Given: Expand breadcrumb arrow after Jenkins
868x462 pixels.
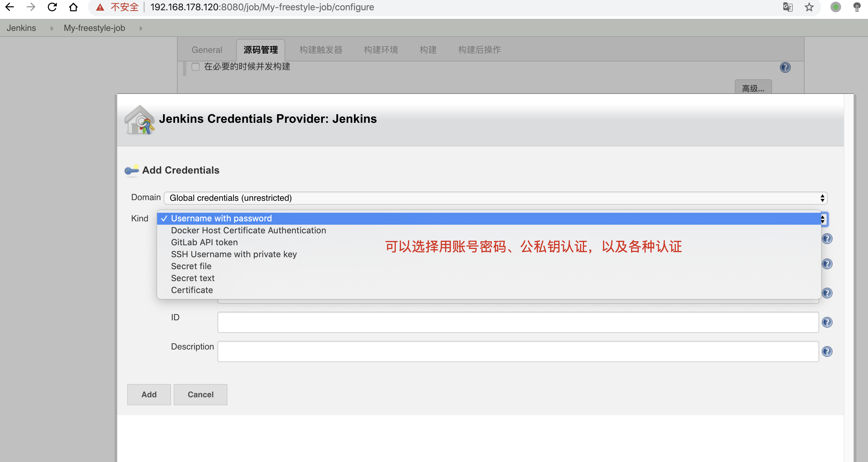Looking at the screenshot, I should click(51, 28).
